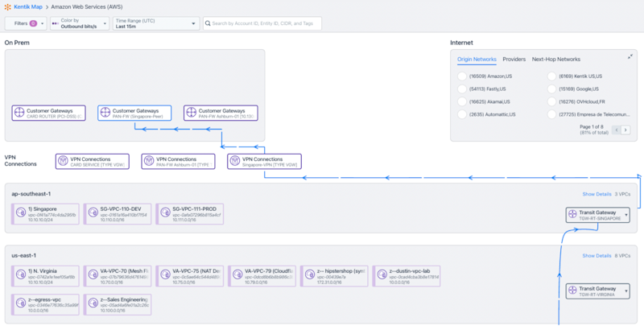Click the Kentik logo icon
This screenshot has width=644, height=330.
(7, 7)
